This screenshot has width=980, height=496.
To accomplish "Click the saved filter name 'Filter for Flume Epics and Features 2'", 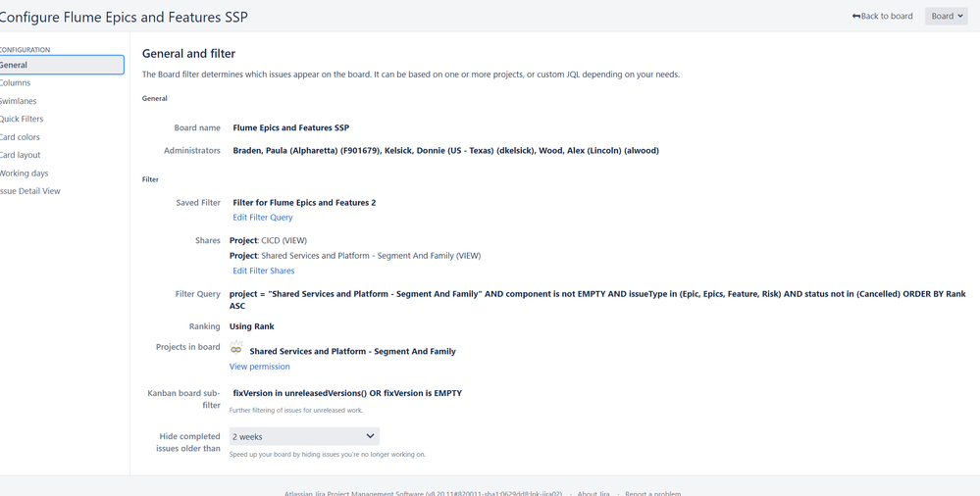I will point(304,202).
